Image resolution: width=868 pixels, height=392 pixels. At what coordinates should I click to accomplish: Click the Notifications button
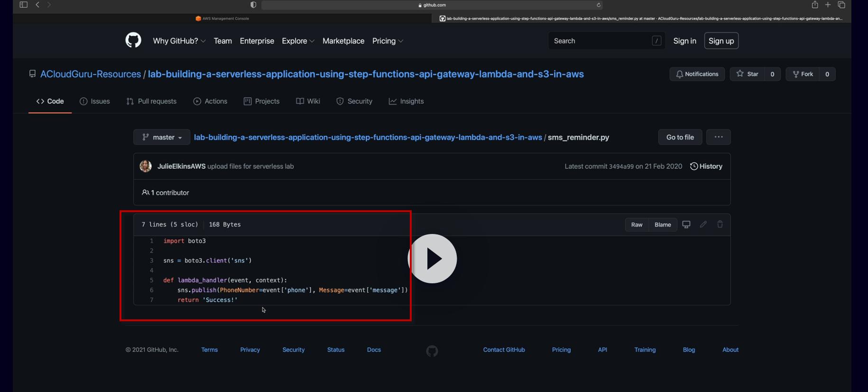(x=697, y=74)
